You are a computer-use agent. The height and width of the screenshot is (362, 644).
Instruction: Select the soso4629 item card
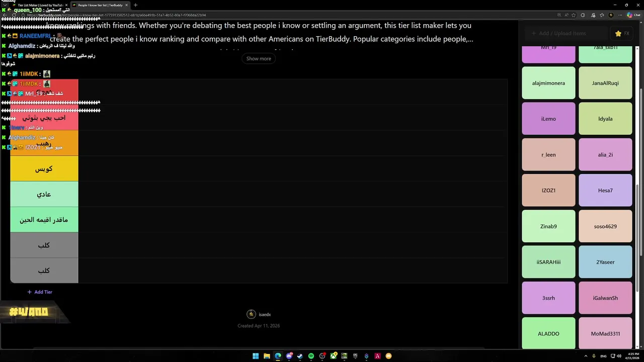pyautogui.click(x=605, y=226)
